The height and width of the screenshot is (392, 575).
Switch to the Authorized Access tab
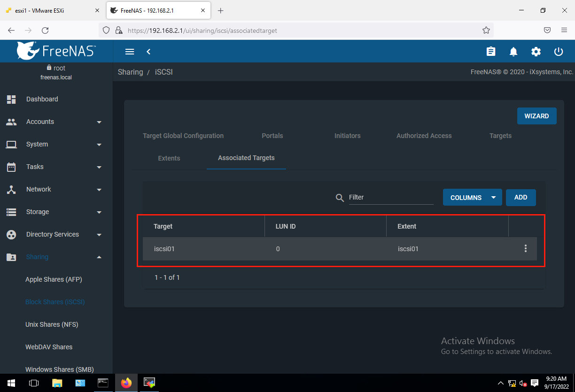coord(424,136)
